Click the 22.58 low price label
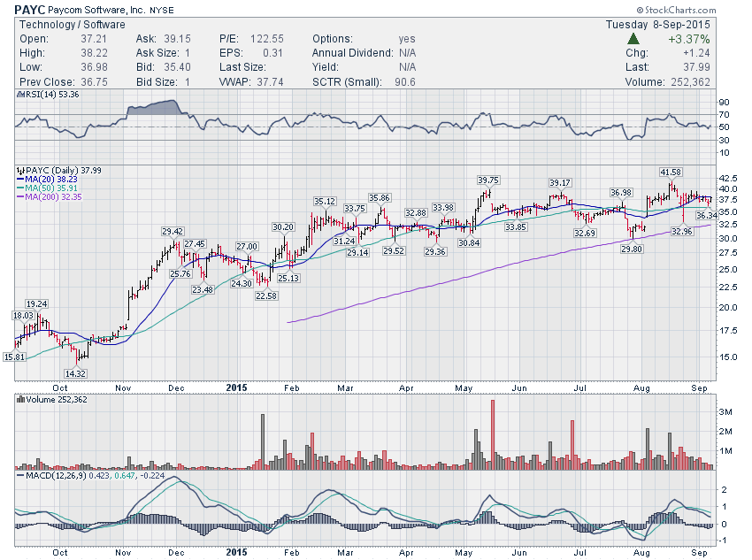 pyautogui.click(x=266, y=295)
